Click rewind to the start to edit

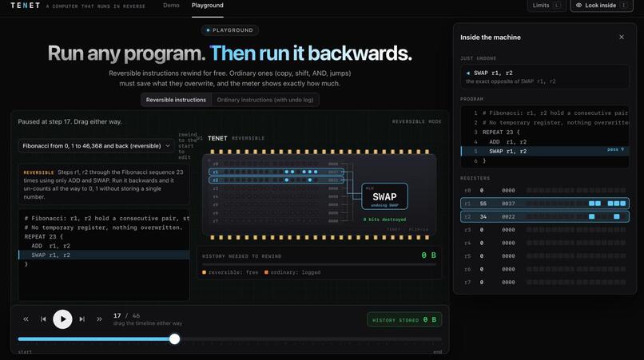(x=187, y=146)
